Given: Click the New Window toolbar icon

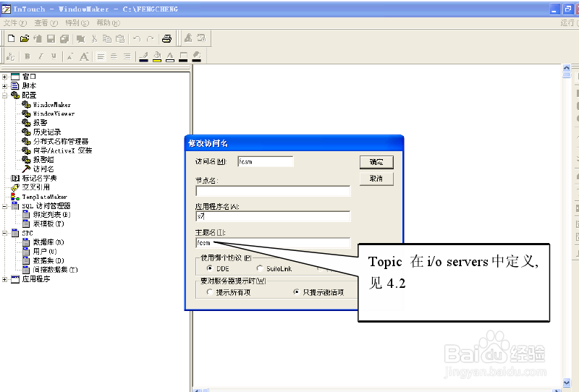Looking at the screenshot, I should point(11,38).
